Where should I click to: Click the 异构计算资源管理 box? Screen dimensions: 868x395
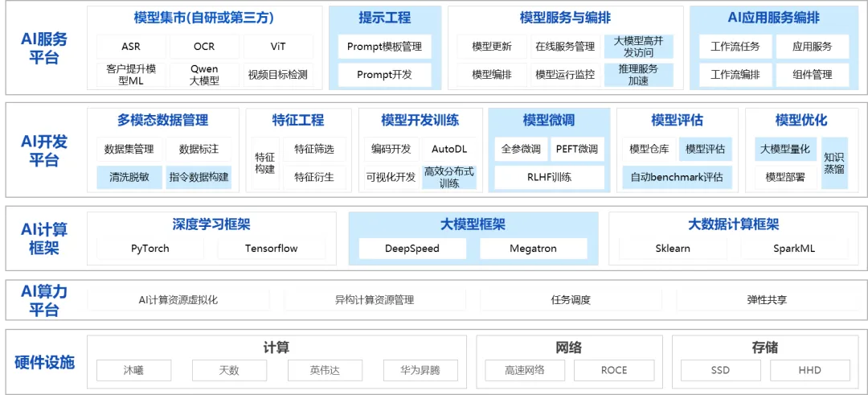[x=374, y=300]
